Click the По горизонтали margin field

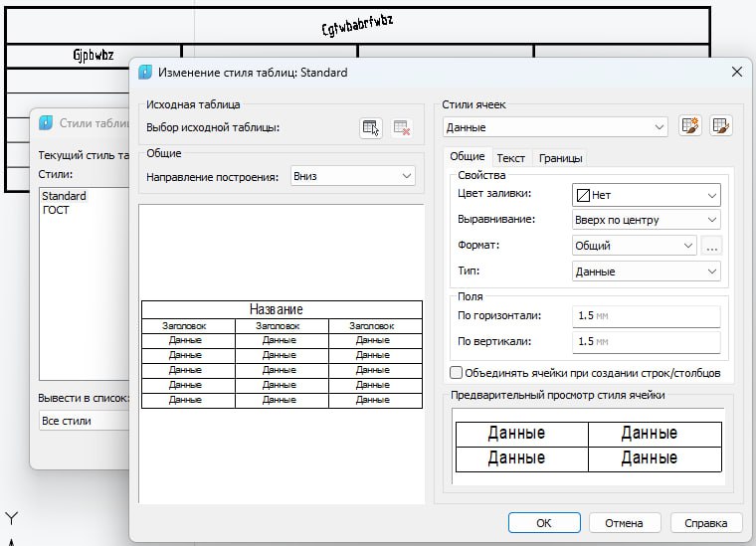click(646, 316)
